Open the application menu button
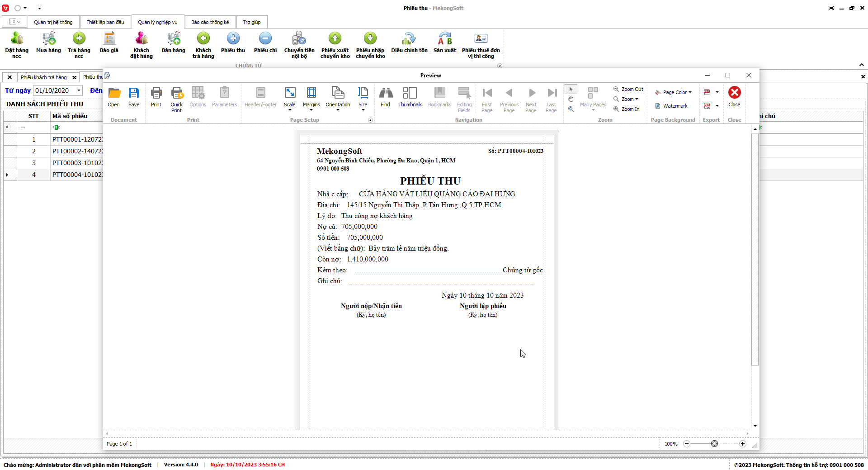 click(14, 22)
